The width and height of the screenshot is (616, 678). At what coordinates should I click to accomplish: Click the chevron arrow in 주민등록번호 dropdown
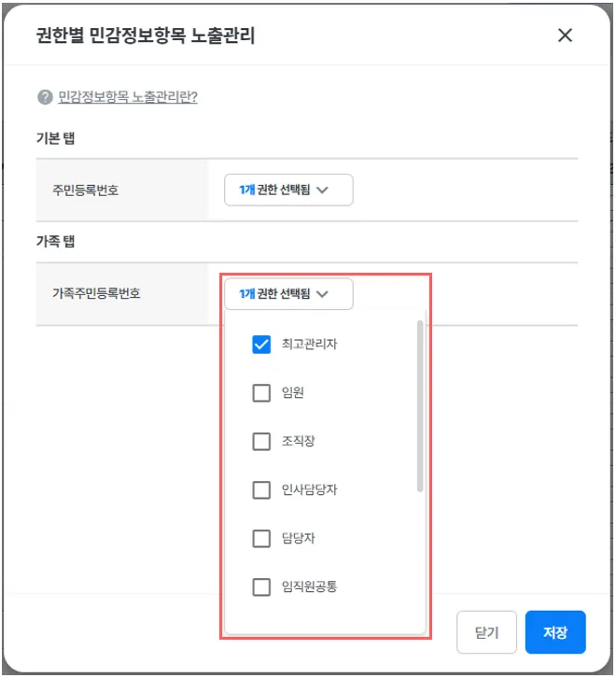click(323, 190)
